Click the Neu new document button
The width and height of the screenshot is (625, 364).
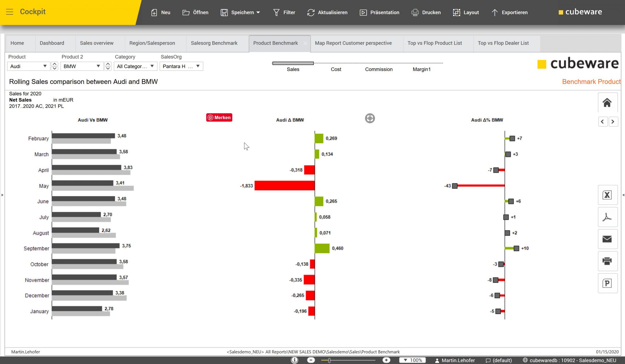(x=160, y=12)
